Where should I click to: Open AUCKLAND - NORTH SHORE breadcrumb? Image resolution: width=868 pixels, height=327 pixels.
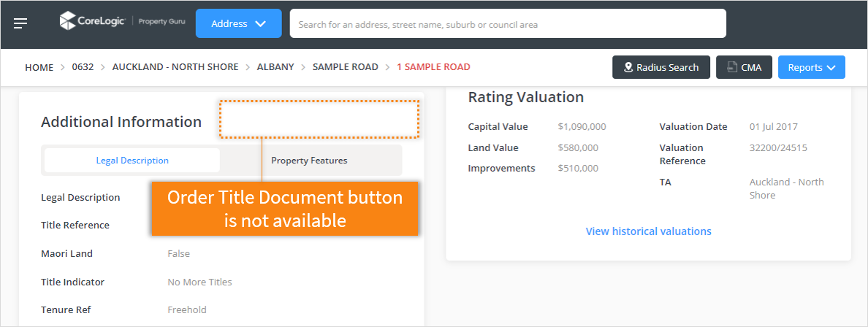pos(175,67)
